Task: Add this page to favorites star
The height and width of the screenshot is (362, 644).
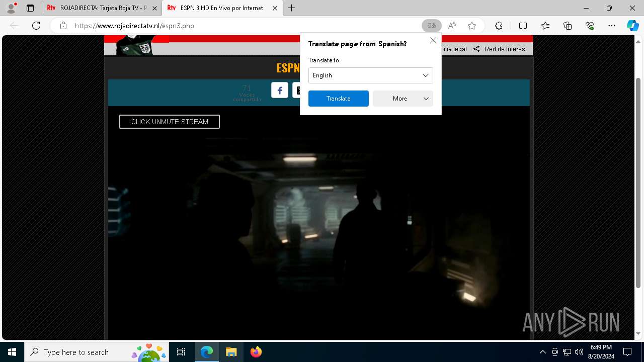Action: click(472, 26)
